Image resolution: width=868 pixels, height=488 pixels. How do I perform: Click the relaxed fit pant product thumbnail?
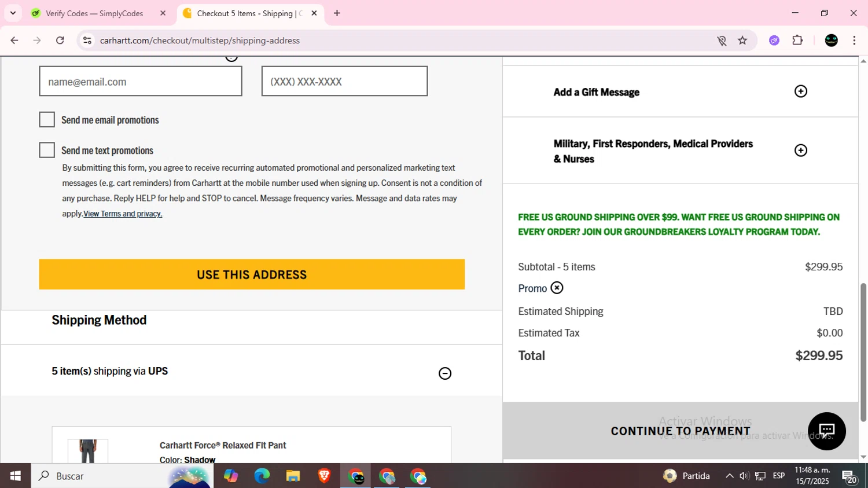point(88,451)
